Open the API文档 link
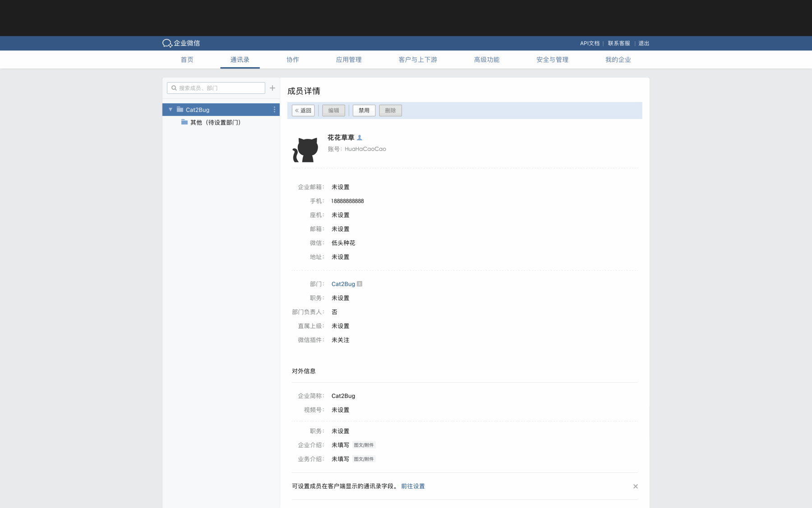The height and width of the screenshot is (508, 812). point(590,43)
